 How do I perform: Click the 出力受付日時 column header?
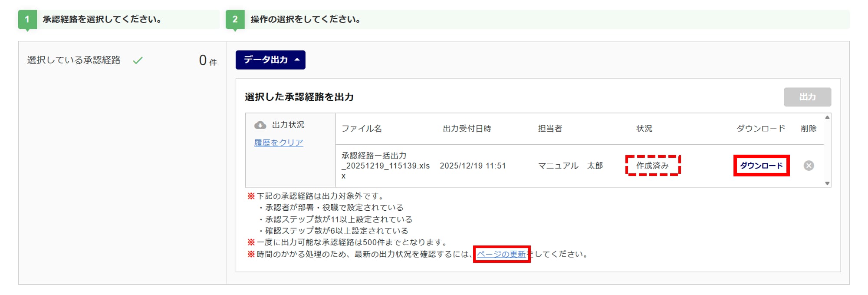click(467, 129)
